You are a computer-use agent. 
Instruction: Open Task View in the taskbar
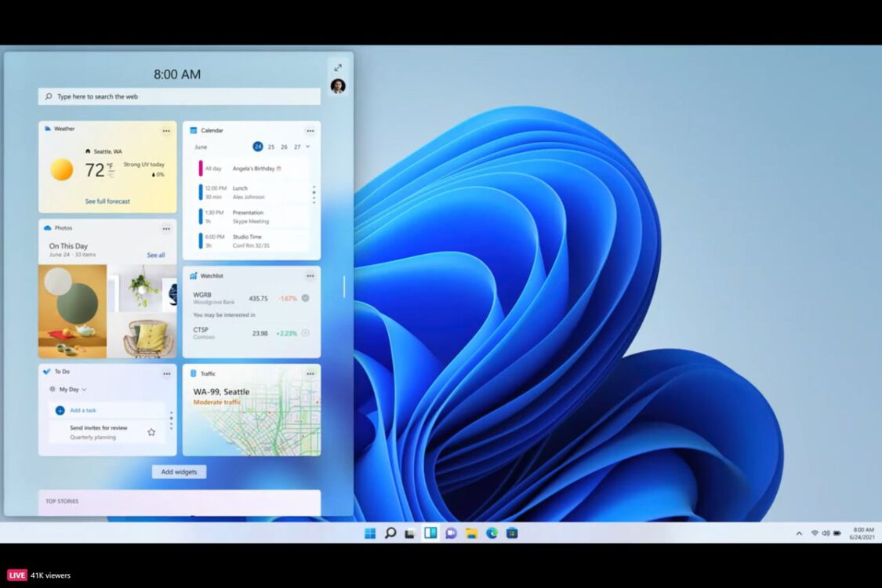coord(409,533)
